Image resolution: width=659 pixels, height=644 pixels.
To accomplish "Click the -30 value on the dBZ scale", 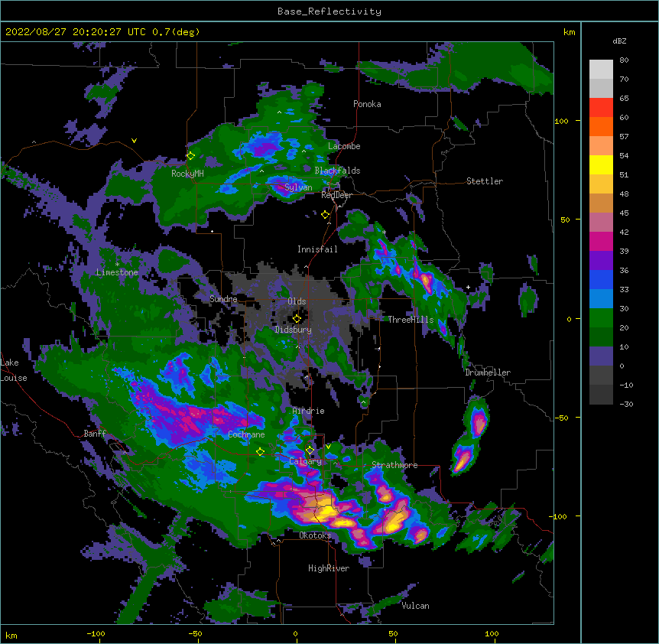I will click(626, 404).
